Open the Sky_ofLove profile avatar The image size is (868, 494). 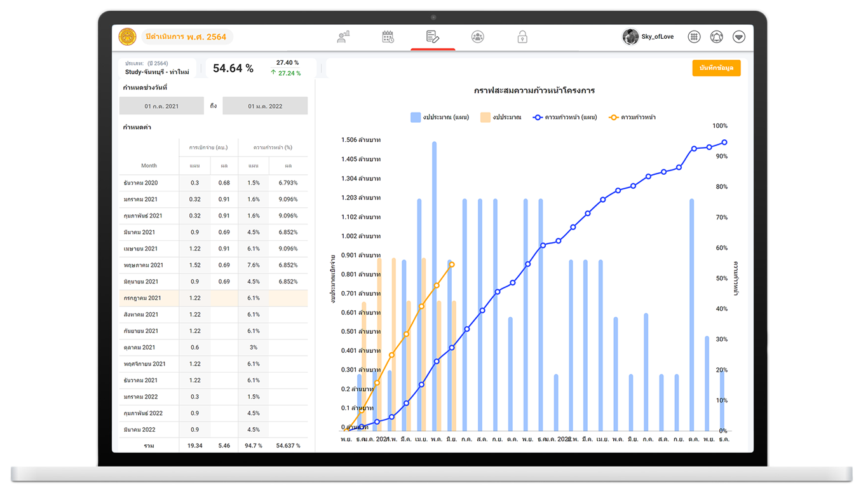(630, 37)
